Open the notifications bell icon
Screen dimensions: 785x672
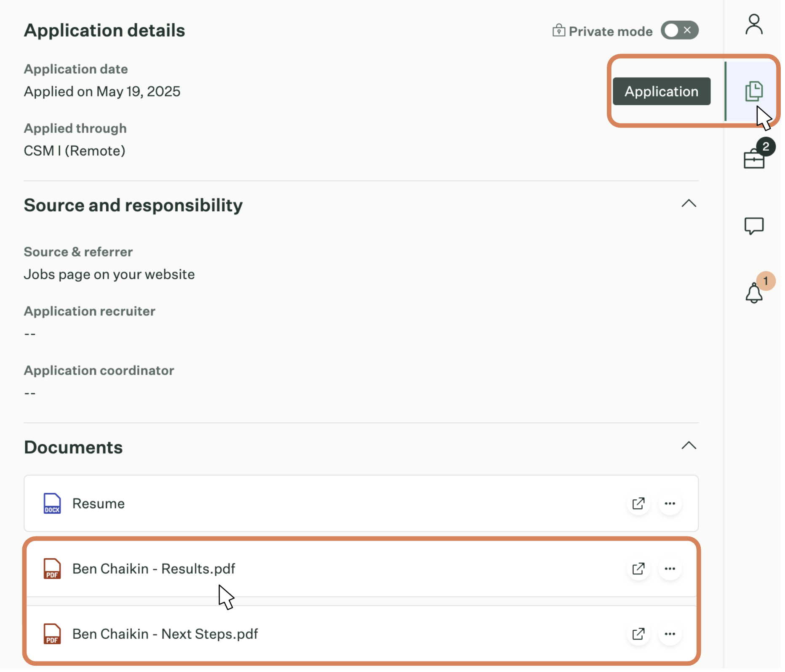pyautogui.click(x=754, y=293)
